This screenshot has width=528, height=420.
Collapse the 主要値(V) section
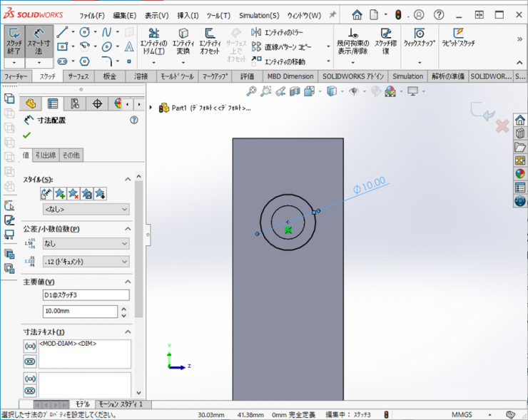[x=128, y=282]
